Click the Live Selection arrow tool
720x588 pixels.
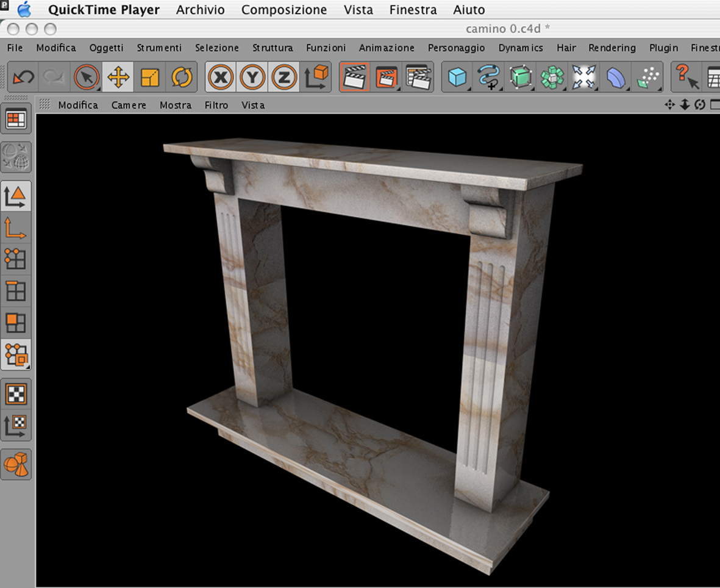pos(87,77)
